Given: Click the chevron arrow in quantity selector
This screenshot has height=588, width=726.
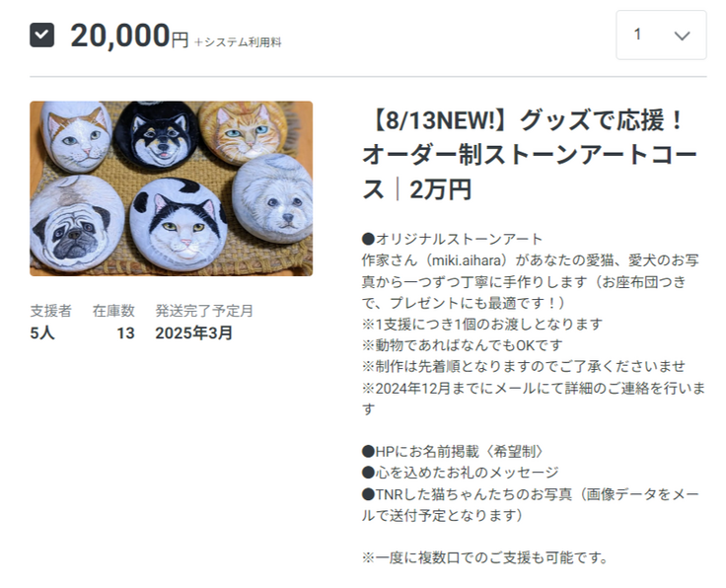Looking at the screenshot, I should click(x=682, y=36).
